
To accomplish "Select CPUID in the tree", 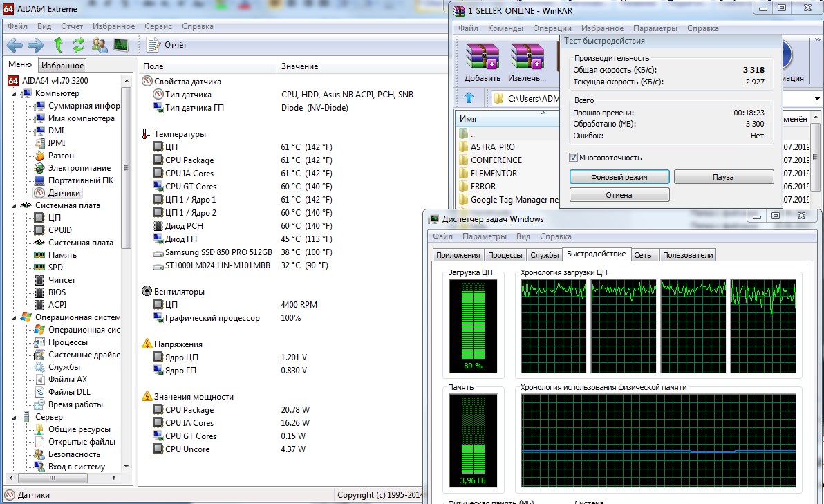I will click(60, 230).
